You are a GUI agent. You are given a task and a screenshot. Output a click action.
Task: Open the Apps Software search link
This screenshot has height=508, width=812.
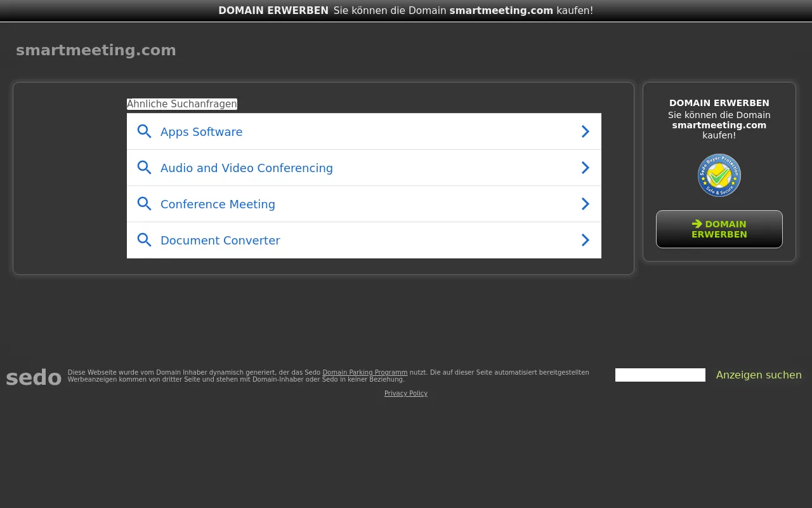coord(364,131)
